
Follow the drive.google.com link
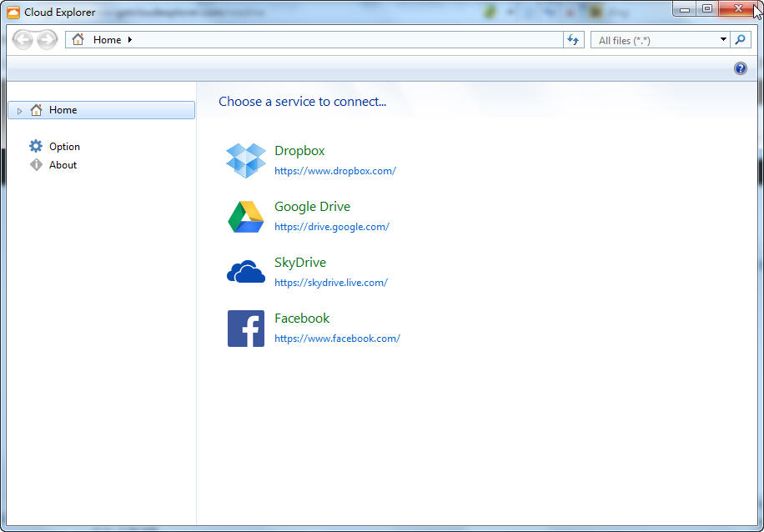[331, 227]
